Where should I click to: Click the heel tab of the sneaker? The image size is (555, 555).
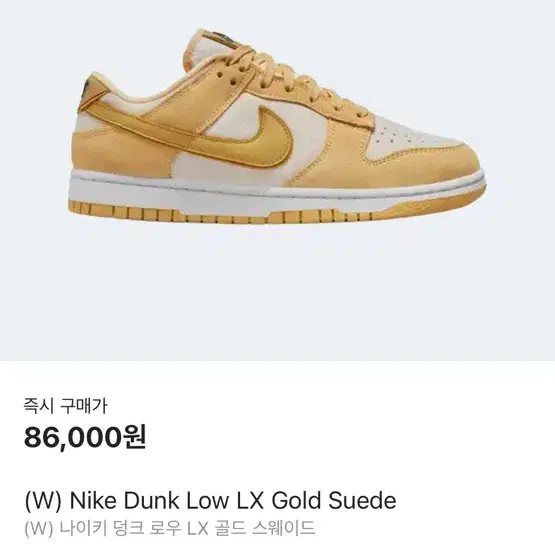point(93,87)
